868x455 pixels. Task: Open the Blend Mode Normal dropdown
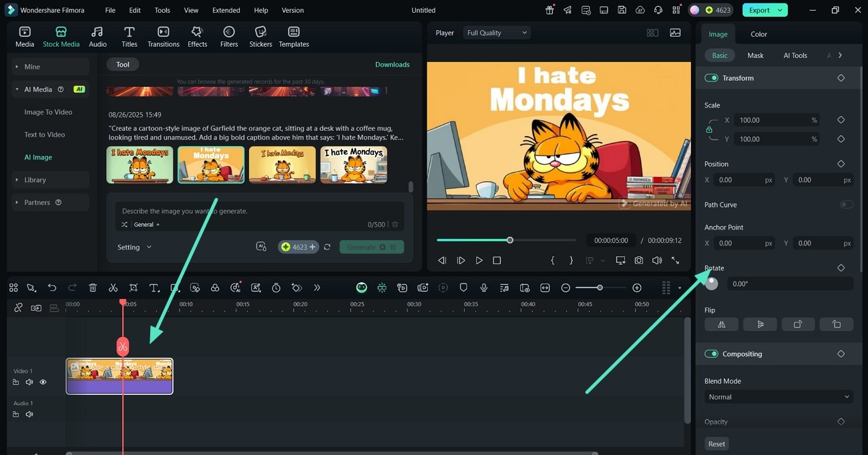[x=779, y=397]
